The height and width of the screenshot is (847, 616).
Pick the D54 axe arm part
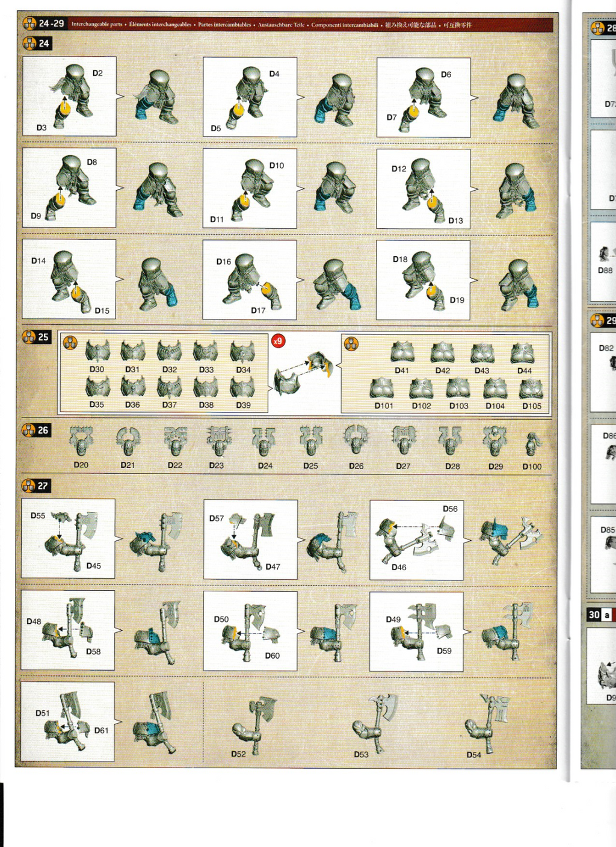488,722
